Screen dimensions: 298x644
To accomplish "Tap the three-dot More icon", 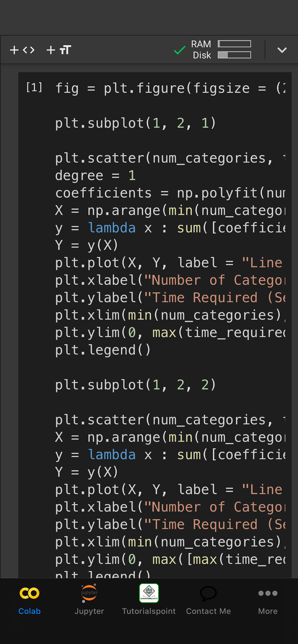I will [x=268, y=593].
